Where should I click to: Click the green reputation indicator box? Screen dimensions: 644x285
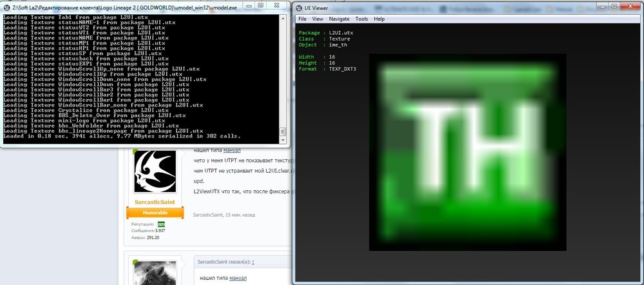(162, 224)
